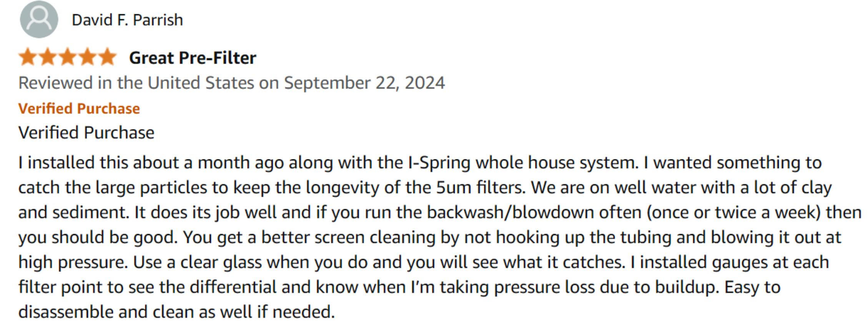Screen dimensions: 868x326
Task: Click the third, middle rating star
Action: tap(68, 57)
